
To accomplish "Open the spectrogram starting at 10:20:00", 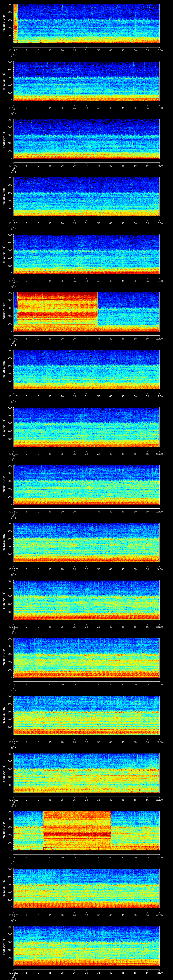I will [x=86, y=369].
